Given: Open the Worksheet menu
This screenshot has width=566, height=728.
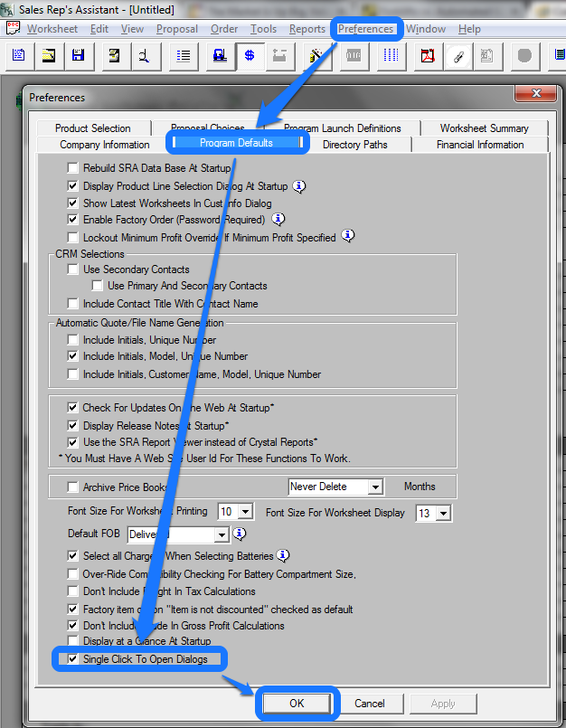Looking at the screenshot, I should pyautogui.click(x=52, y=29).
